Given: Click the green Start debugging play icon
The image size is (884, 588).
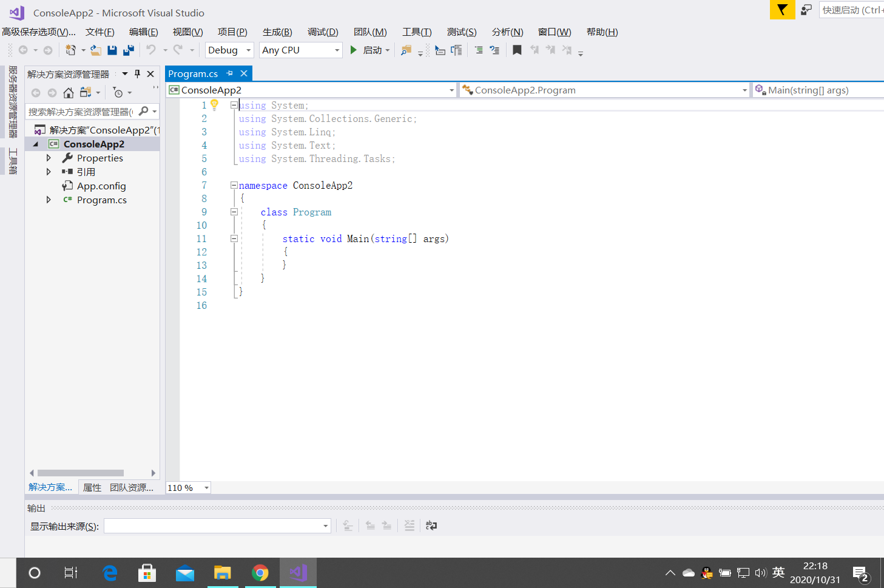Looking at the screenshot, I should point(353,50).
